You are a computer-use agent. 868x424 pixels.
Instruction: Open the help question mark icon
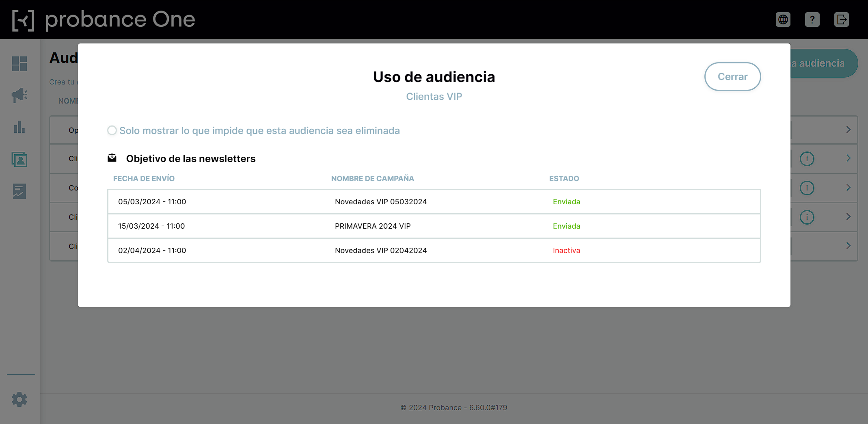812,19
